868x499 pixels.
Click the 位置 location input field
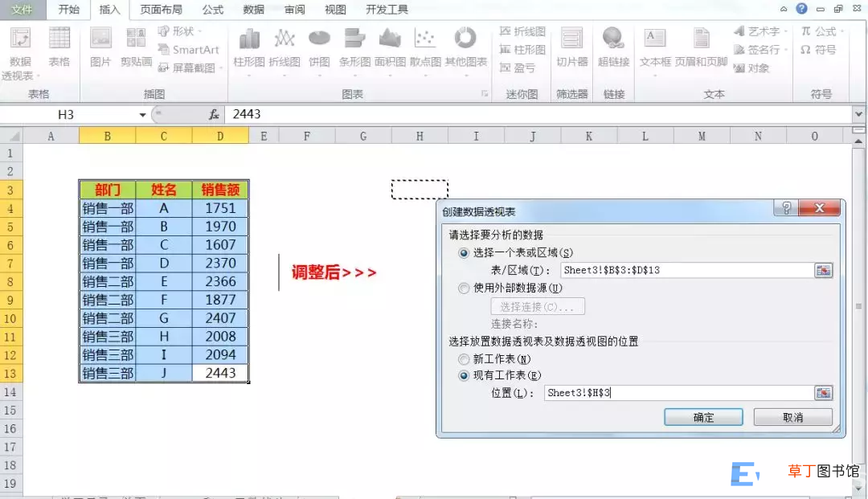[678, 393]
